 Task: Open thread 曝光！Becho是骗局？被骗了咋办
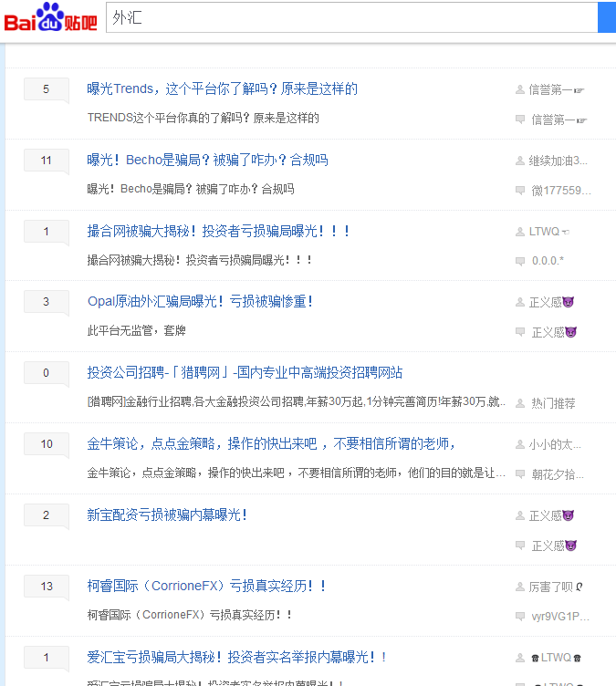coord(207,161)
